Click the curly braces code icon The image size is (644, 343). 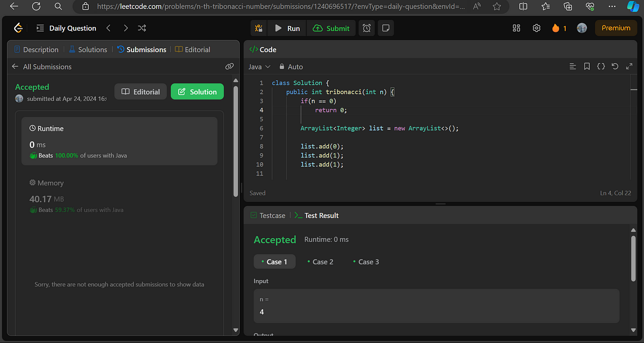[601, 66]
